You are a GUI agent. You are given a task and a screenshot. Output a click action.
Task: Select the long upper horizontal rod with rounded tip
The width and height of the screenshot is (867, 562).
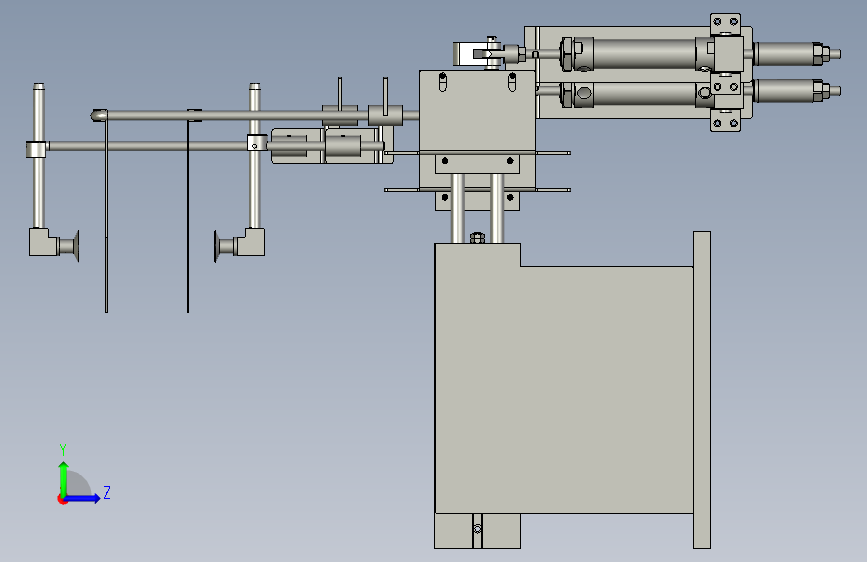click(x=254, y=116)
